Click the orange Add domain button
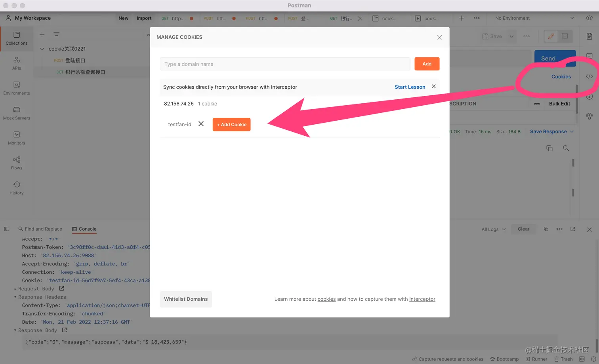The height and width of the screenshot is (364, 599). 427,64
